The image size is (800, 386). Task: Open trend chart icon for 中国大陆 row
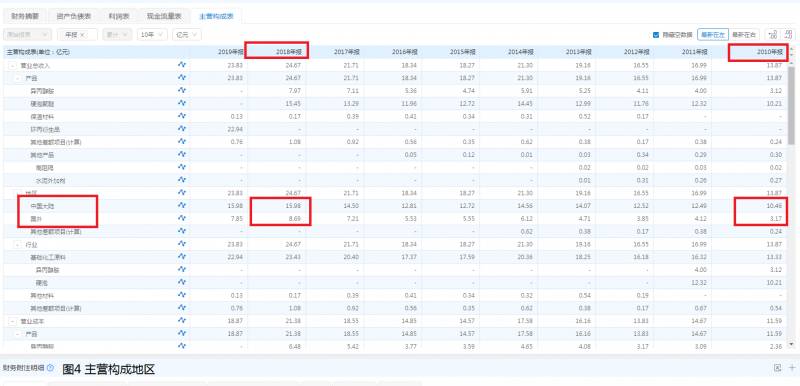pyautogui.click(x=182, y=205)
